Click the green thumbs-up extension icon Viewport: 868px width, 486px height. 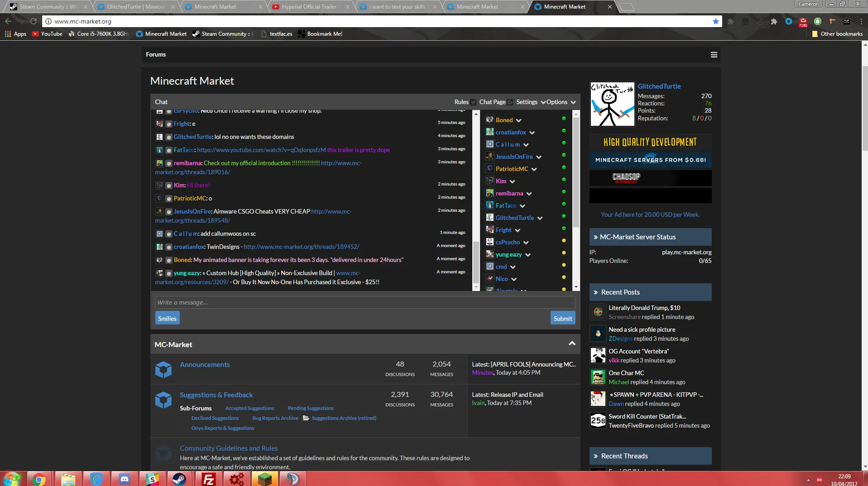click(817, 21)
